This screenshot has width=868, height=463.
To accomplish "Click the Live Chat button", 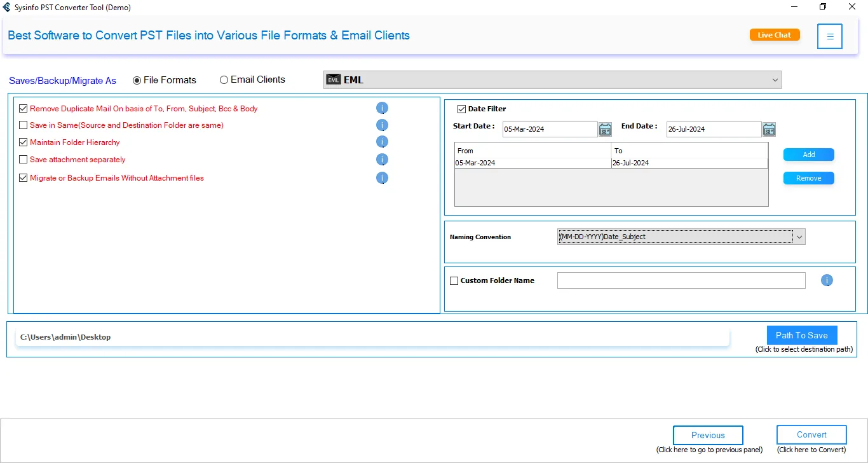I will pos(774,35).
